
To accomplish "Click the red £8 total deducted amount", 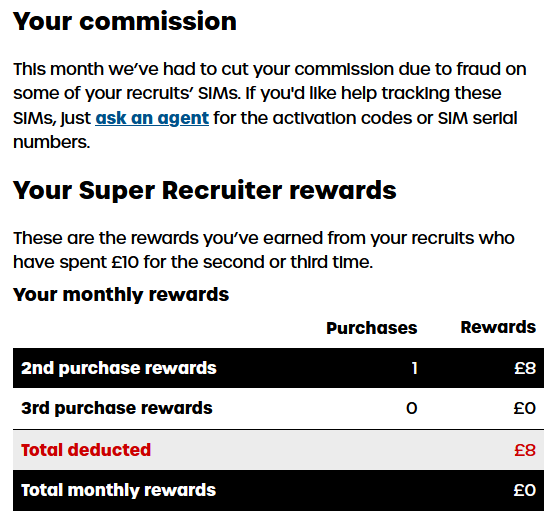I will click(525, 450).
